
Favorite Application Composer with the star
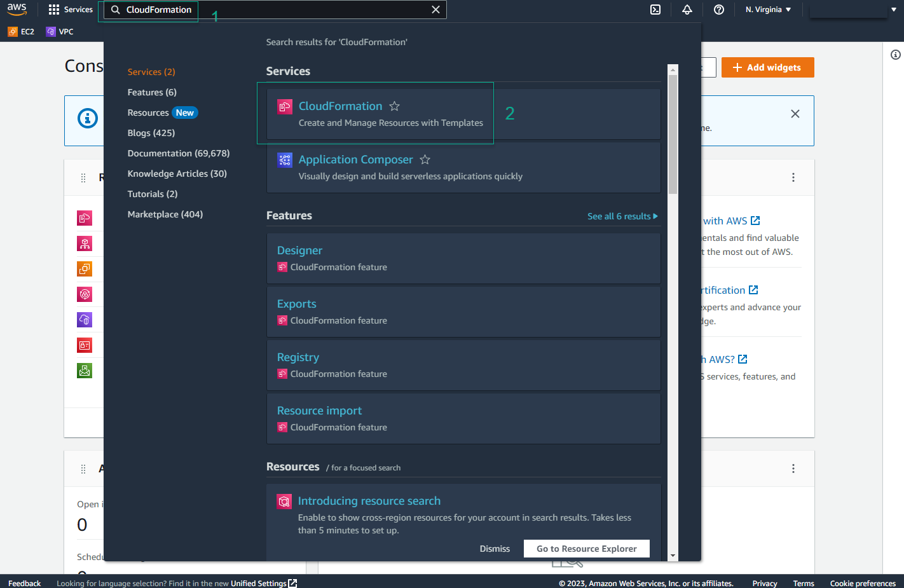425,160
